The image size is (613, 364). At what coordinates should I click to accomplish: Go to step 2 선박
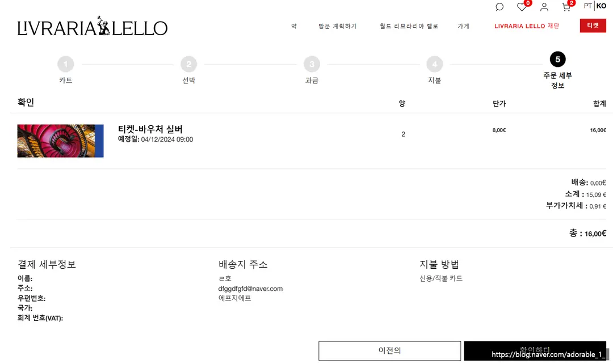[x=189, y=64]
